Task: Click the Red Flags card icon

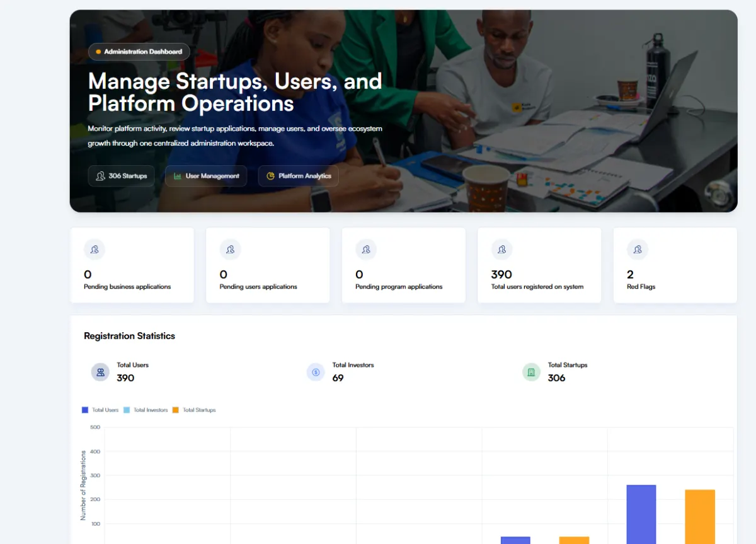Action: 638,250
